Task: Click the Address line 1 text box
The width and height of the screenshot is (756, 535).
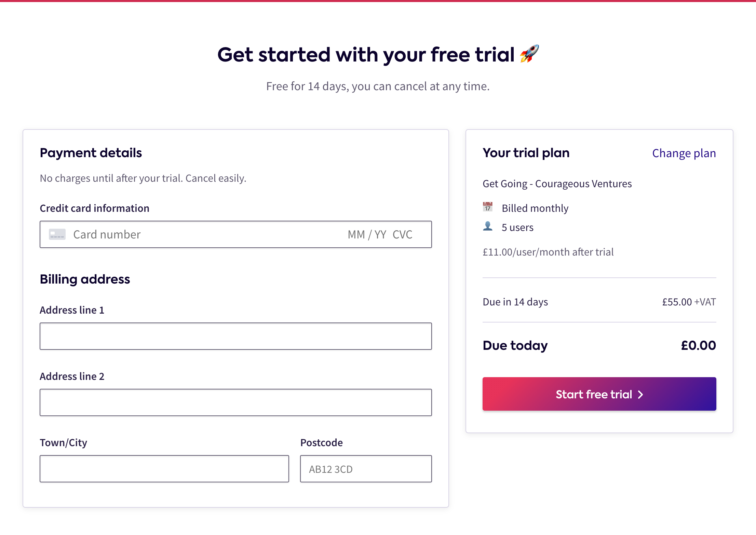Action: pos(236,336)
